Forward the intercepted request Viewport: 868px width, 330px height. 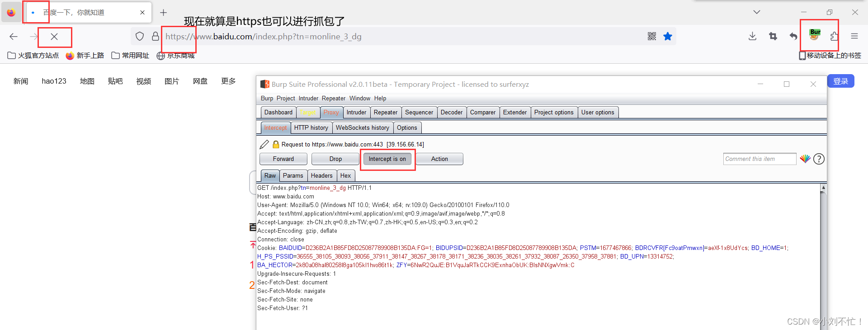point(283,159)
